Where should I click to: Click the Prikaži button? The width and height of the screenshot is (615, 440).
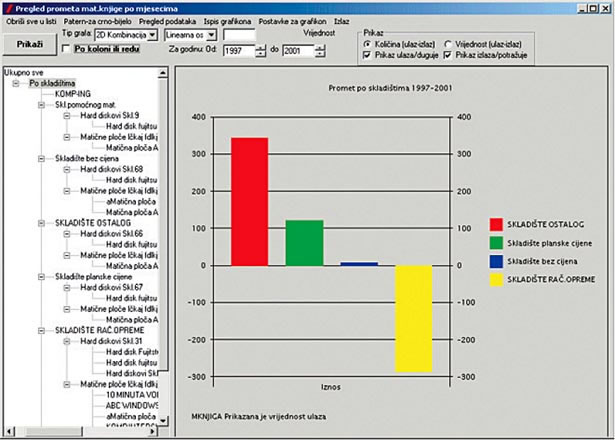[29, 45]
